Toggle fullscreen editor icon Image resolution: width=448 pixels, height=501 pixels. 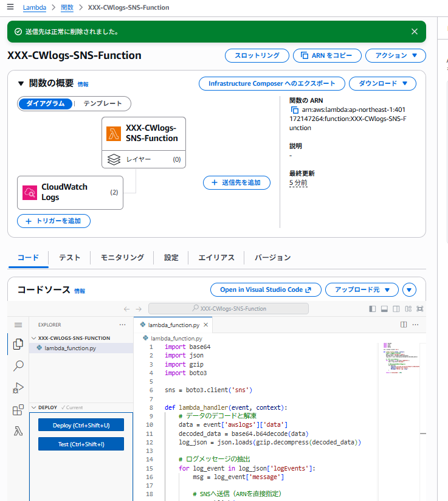(420, 309)
